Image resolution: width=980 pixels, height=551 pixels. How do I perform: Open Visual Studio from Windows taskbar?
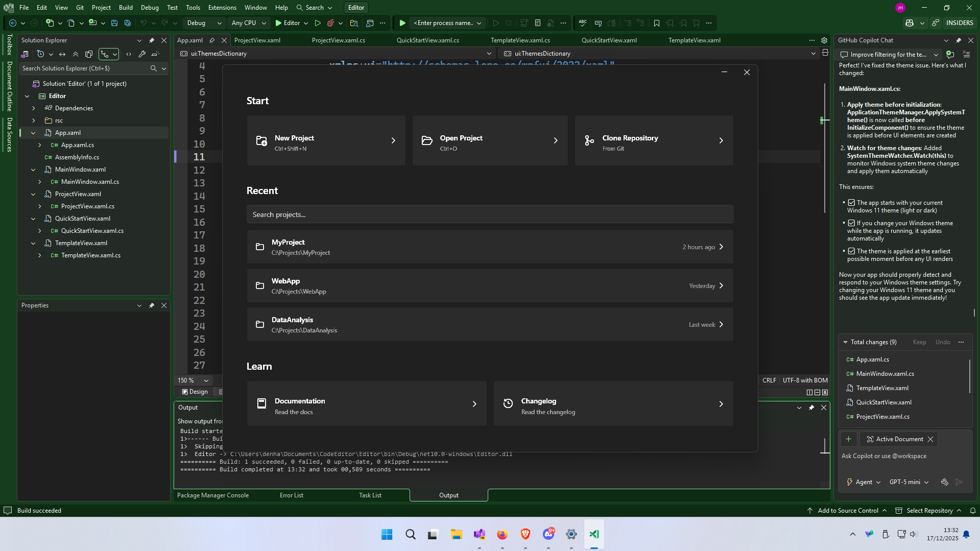(x=479, y=534)
